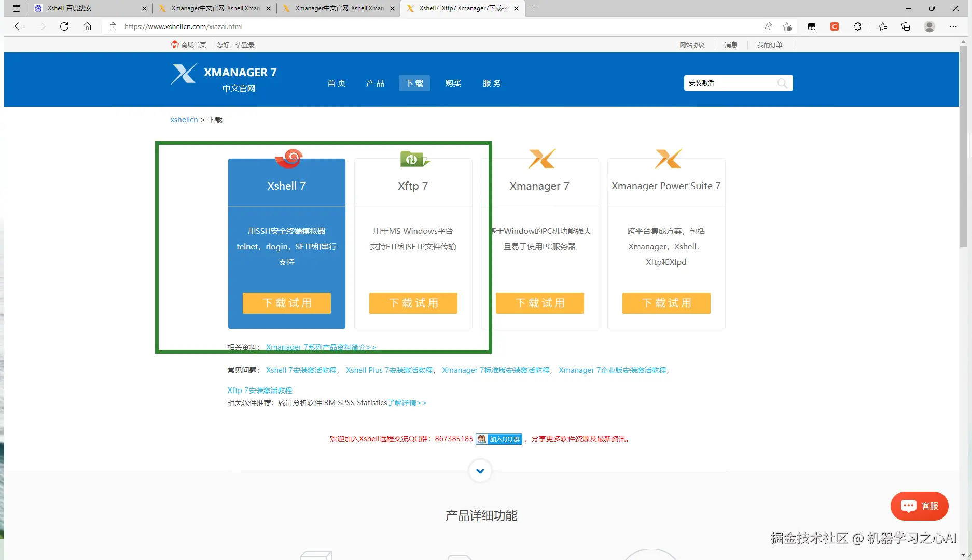Select the Xshell 7 red spiral product icon

tap(288, 158)
